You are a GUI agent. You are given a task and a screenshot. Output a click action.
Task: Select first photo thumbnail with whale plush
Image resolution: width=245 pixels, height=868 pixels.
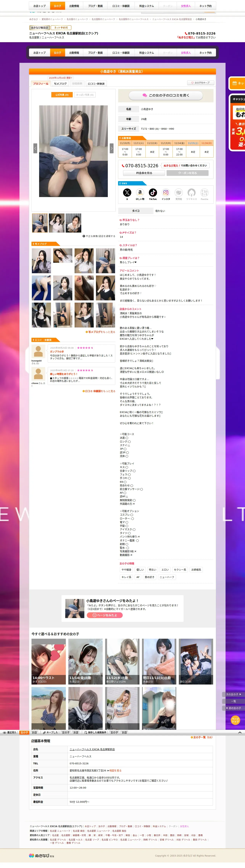(x=40, y=223)
